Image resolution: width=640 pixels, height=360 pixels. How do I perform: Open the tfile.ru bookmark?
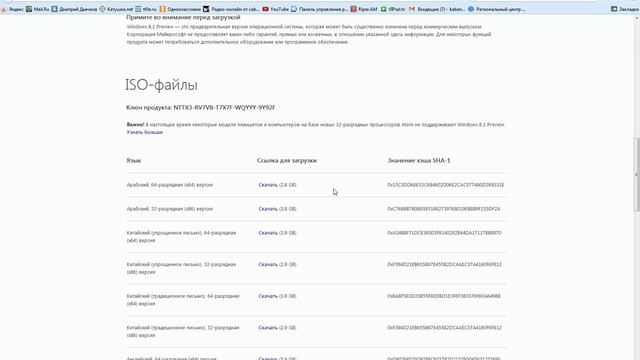coord(146,9)
